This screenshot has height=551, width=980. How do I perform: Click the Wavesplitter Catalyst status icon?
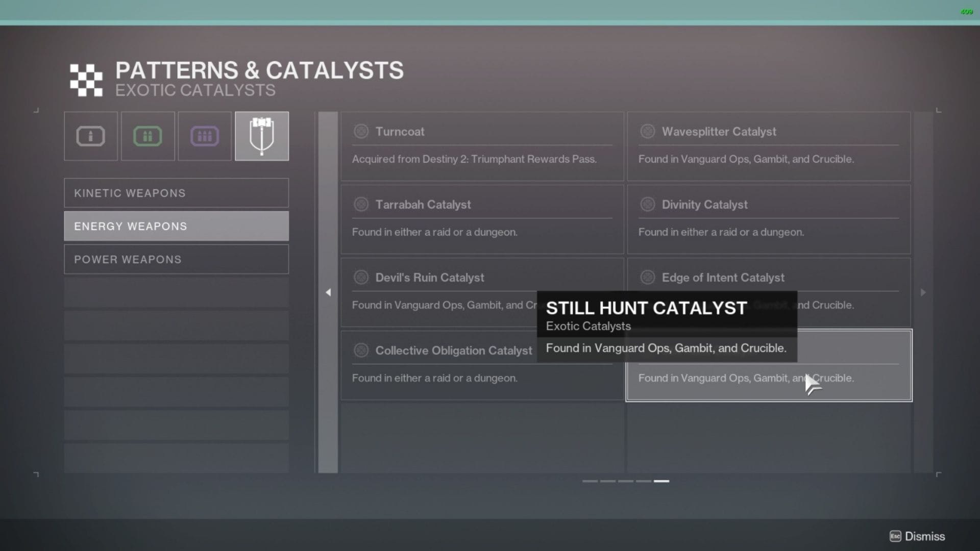click(647, 132)
